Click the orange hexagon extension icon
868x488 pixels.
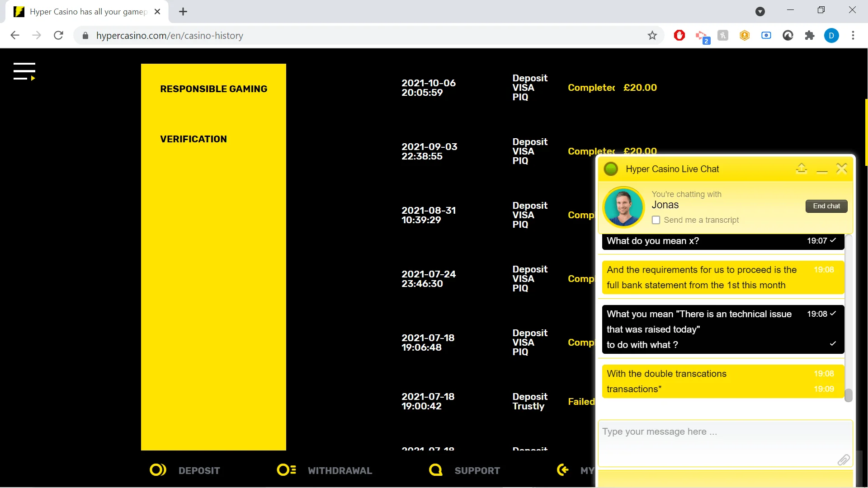click(x=745, y=35)
